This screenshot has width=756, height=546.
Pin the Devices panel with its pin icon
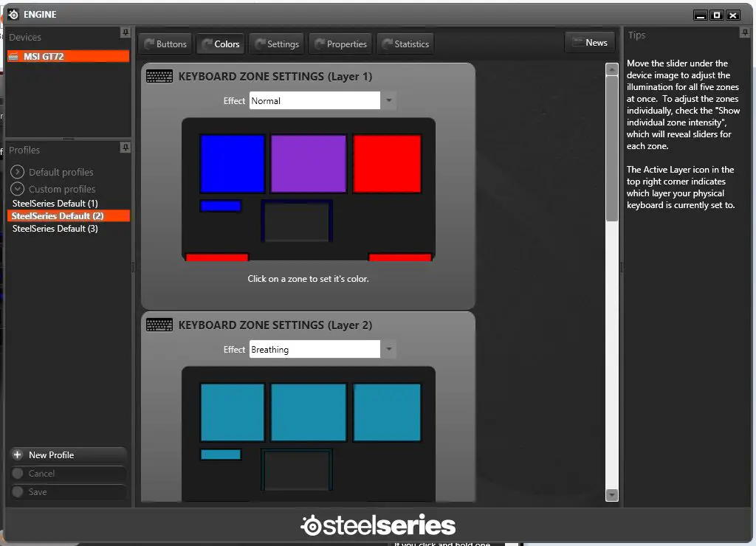click(126, 32)
